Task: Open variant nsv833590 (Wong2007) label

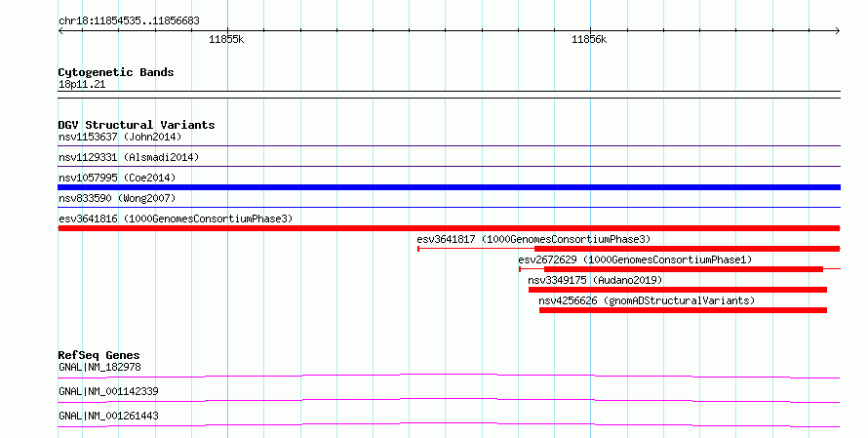Action: click(x=117, y=198)
